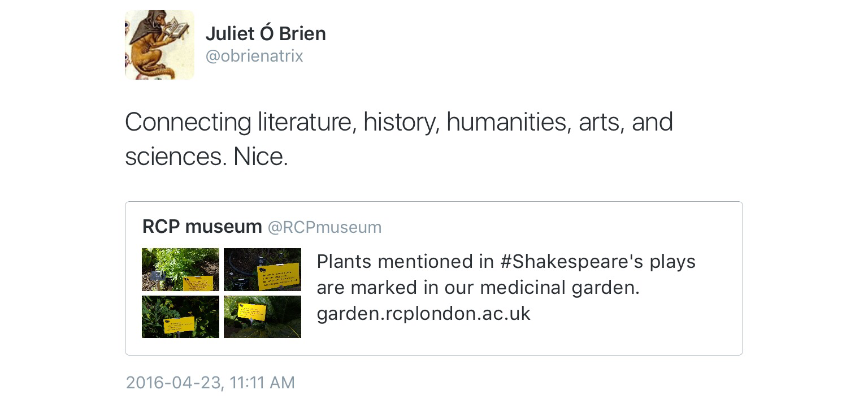Screen dimensions: 868x403
Task: Click the 'sciences. Nice.' text line
Action: pos(206,157)
